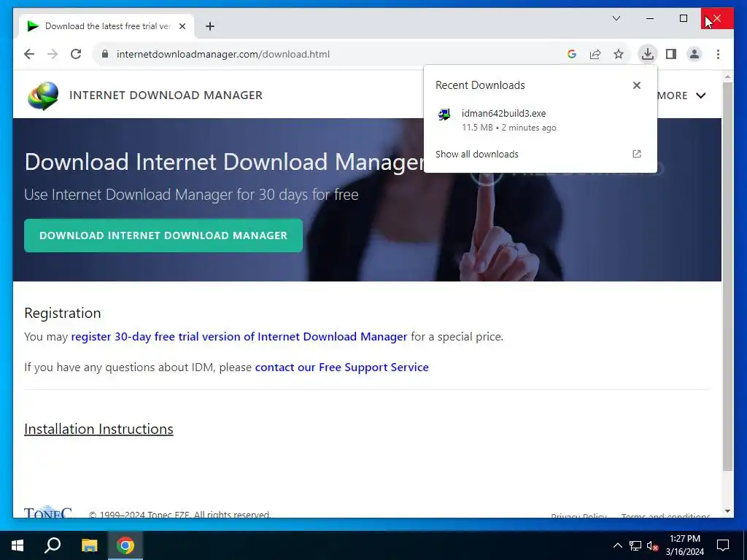Maximize the Chrome window
747x560 pixels.
pos(684,18)
